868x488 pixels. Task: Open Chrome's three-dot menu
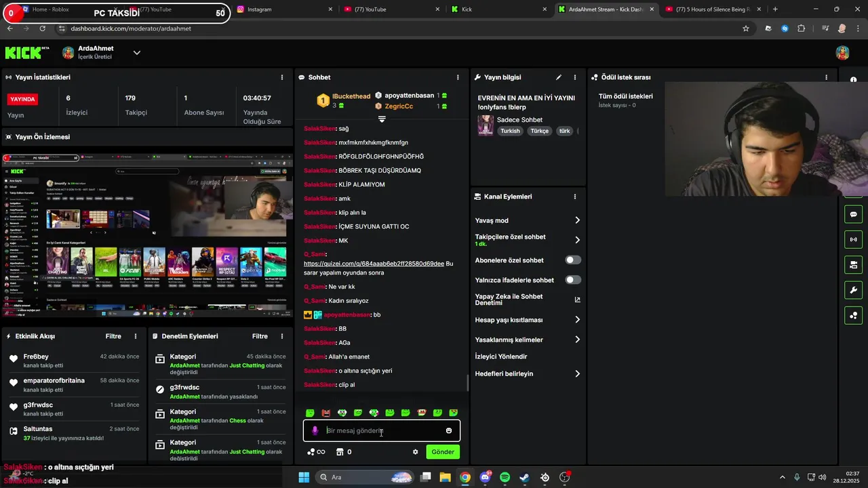point(859,28)
